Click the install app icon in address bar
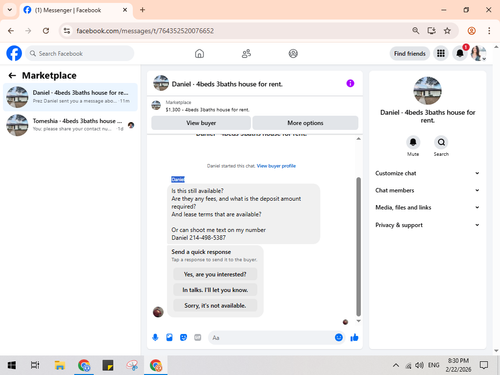Screen dimensions: 500x375 431,31
